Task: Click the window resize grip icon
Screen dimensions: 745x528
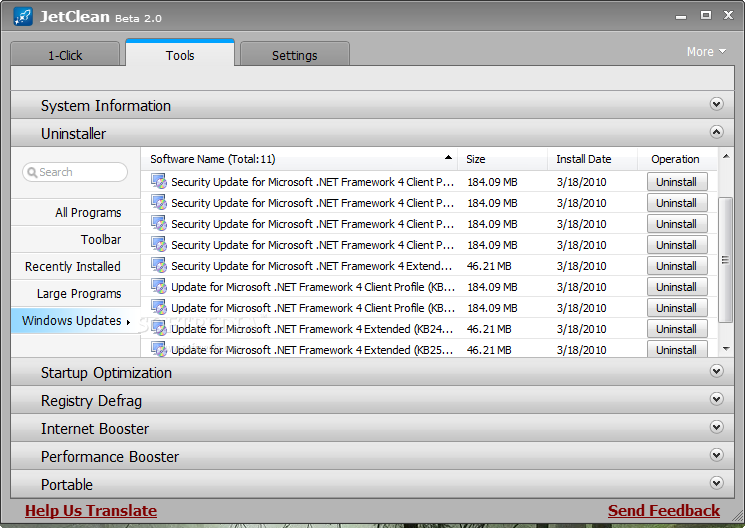Action: 737,515
